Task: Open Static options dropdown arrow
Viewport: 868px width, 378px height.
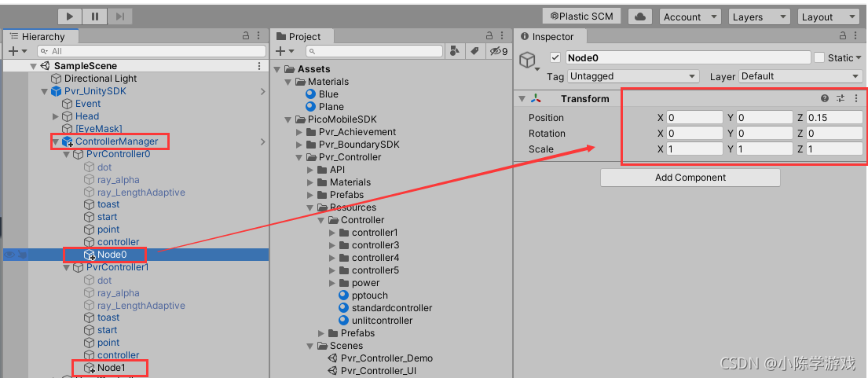Action: click(x=859, y=57)
